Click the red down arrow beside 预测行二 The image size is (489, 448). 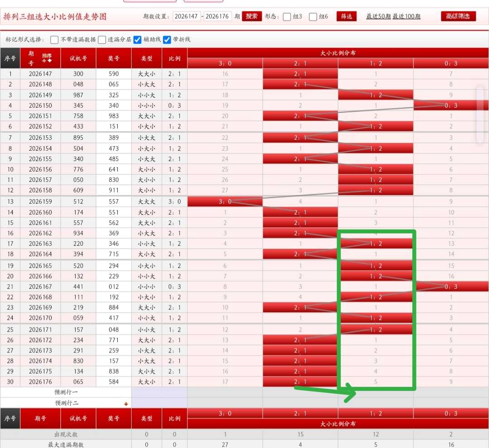(126, 404)
